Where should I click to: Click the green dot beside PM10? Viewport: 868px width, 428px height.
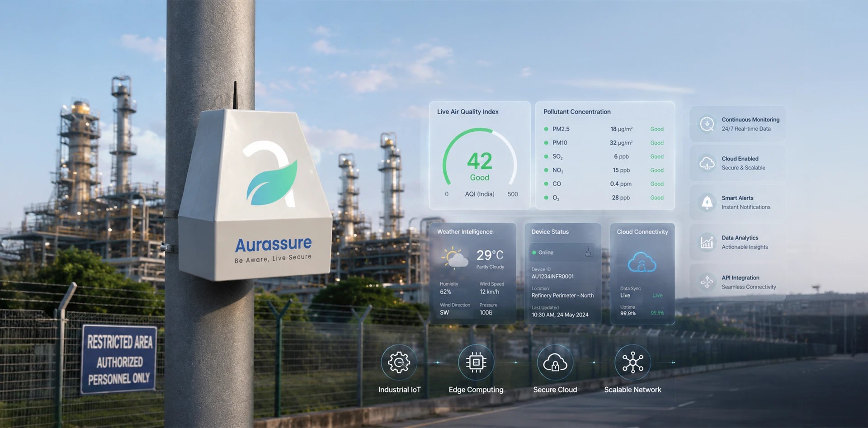[x=546, y=143]
